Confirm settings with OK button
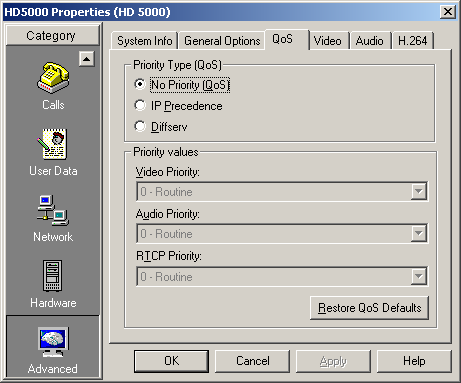The height and width of the screenshot is (383, 461). [x=171, y=361]
